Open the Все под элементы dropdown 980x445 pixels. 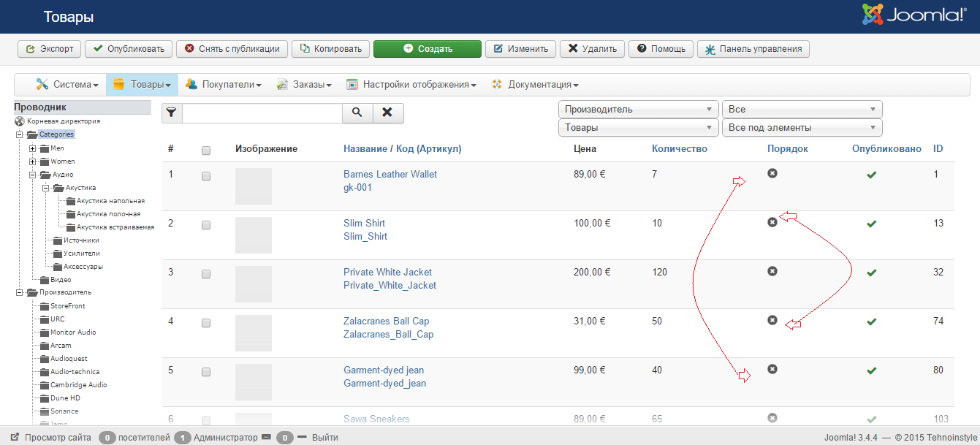[802, 128]
